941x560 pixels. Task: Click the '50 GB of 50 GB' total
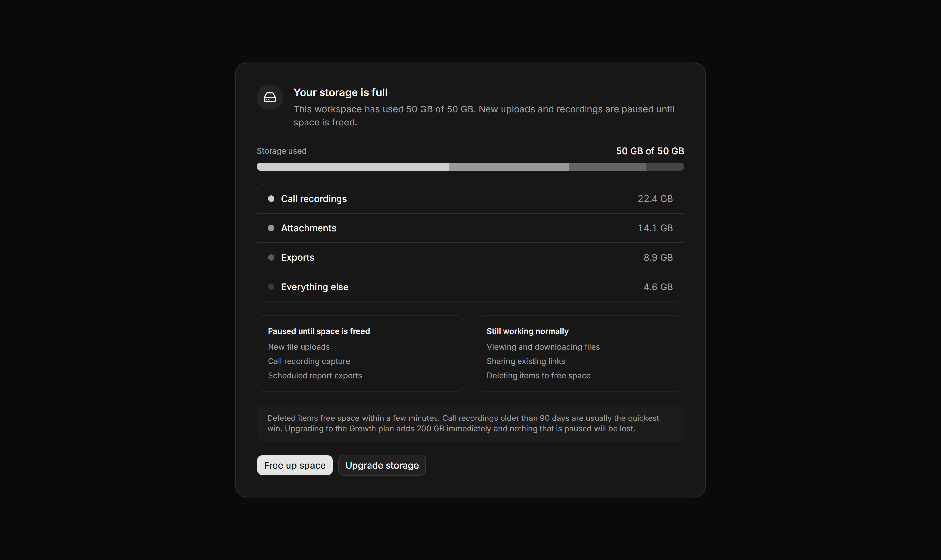point(650,151)
